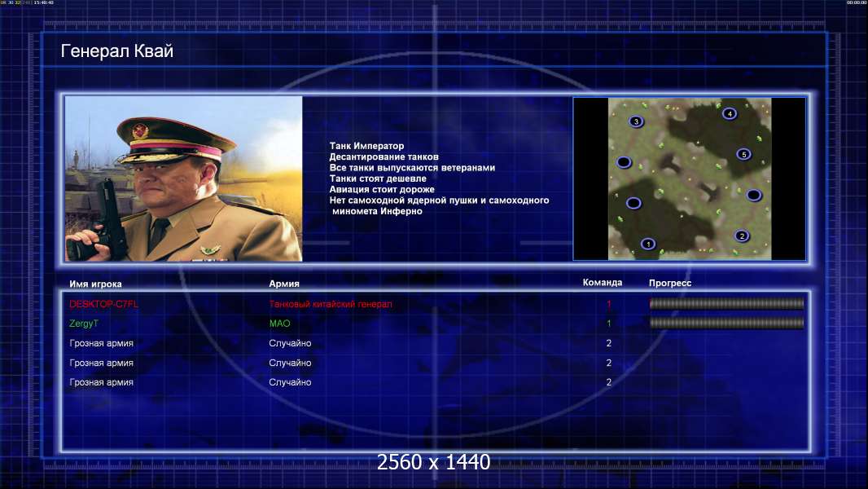Image resolution: width=868 pixels, height=489 pixels.
Task: Click 'Нет самоходной ядерной пушки' line
Action: 439,200
